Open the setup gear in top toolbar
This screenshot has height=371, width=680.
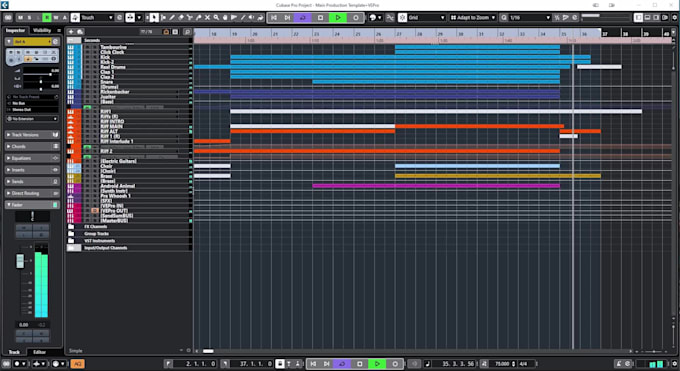tap(674, 17)
